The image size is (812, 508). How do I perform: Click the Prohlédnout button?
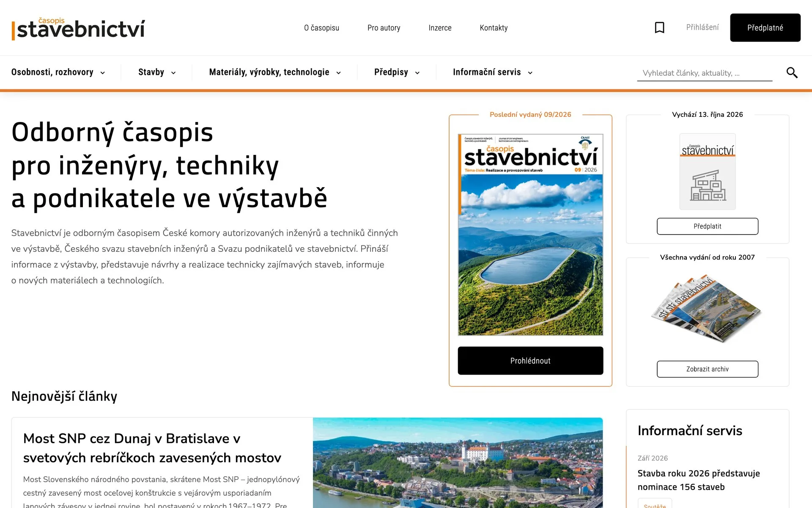tap(530, 361)
